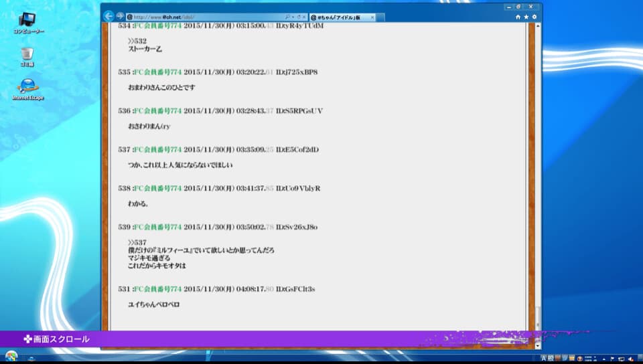Open the Windows Start orb
Viewport: 643px width, 364px height.
11,356
